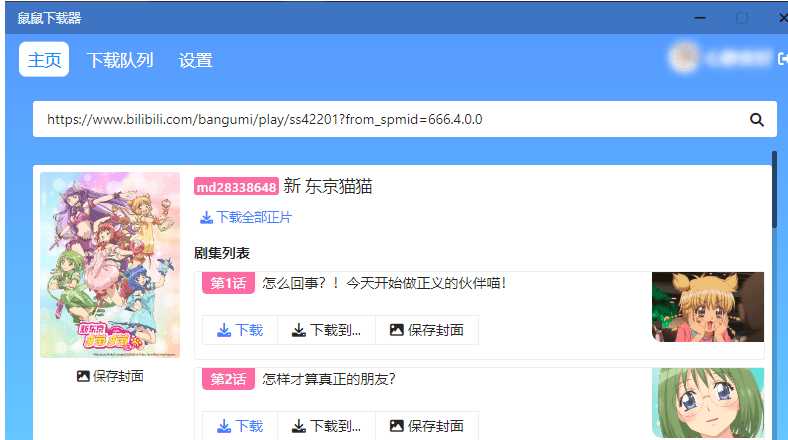
Task: Click the 新 东京猫猫 series title
Action: [x=328, y=186]
